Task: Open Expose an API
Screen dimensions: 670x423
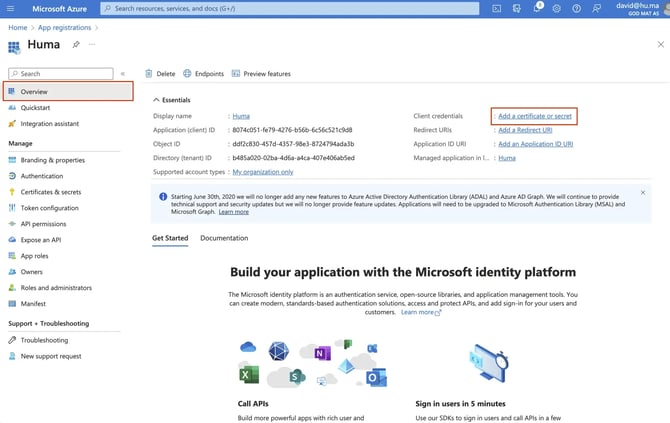Action: tap(41, 240)
